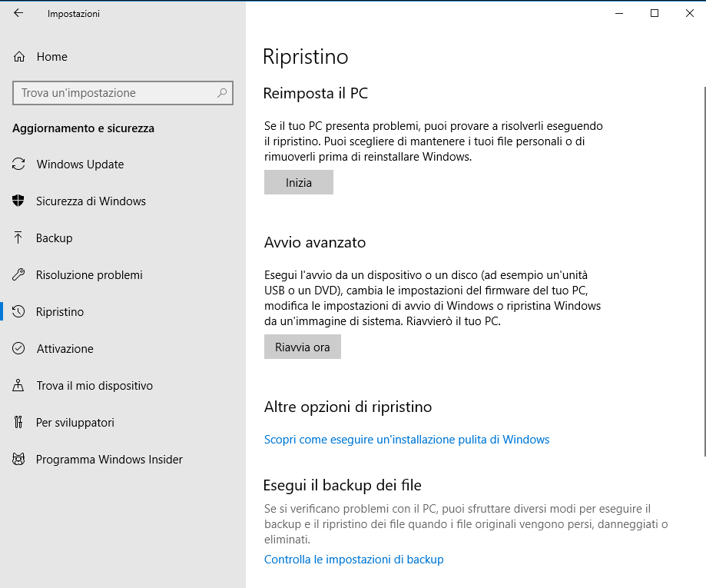Click the Attivazione checkmark circle icon
This screenshot has height=588, width=706.
pos(19,349)
